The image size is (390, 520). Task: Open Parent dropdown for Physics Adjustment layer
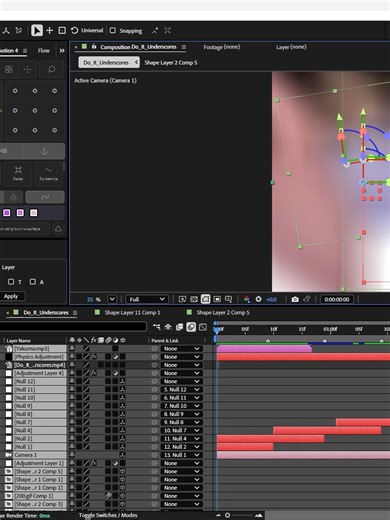(x=182, y=357)
